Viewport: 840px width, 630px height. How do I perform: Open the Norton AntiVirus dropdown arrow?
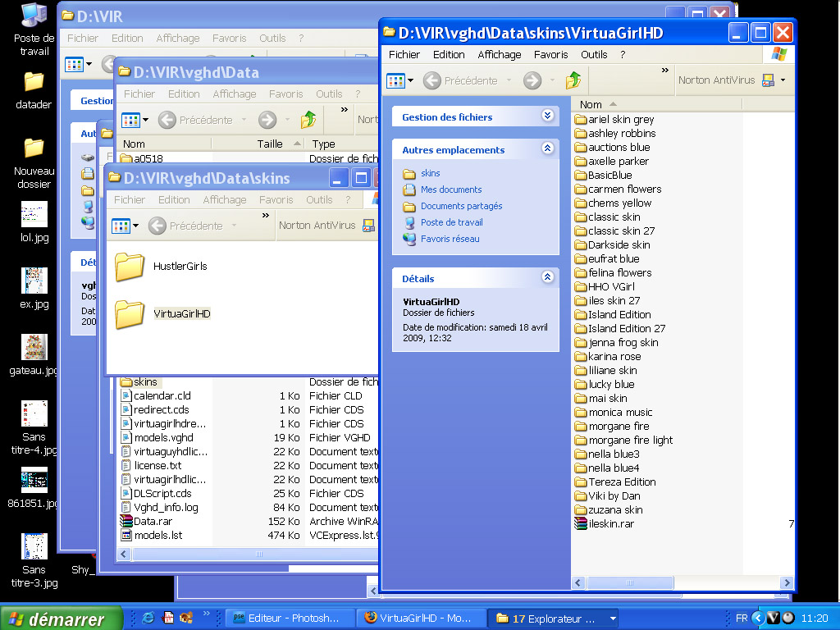coord(783,80)
